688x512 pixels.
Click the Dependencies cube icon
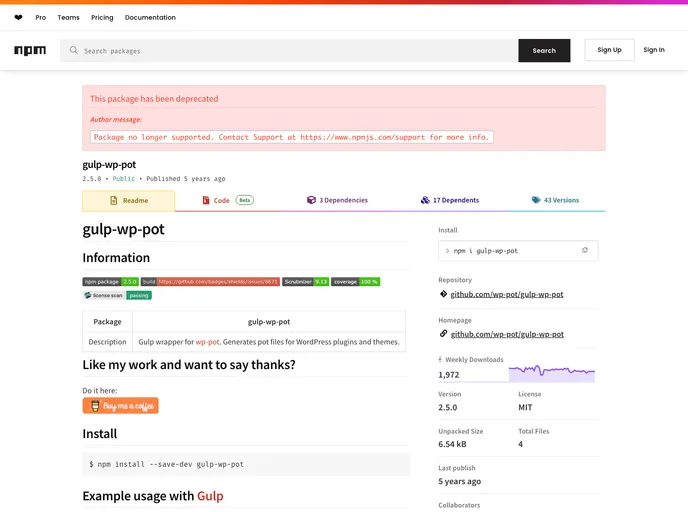coord(311,200)
